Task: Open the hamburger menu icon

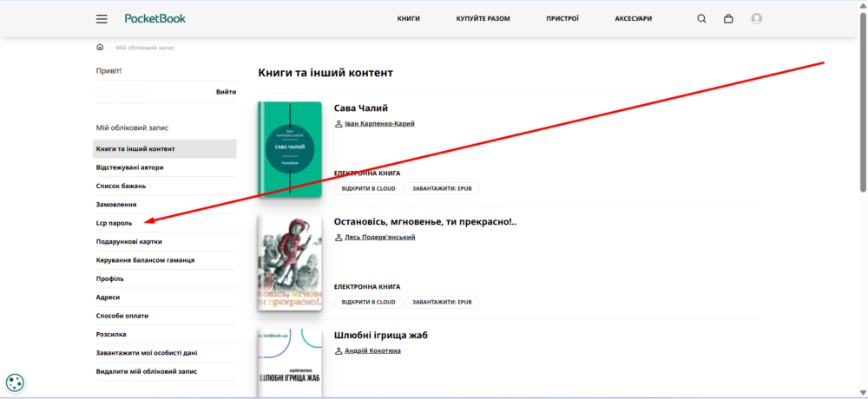Action: (102, 19)
